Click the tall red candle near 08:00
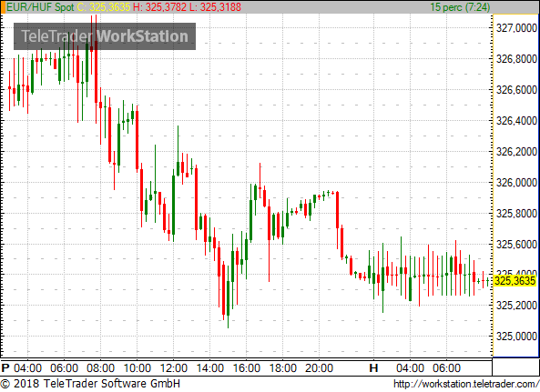 [x=96, y=69]
